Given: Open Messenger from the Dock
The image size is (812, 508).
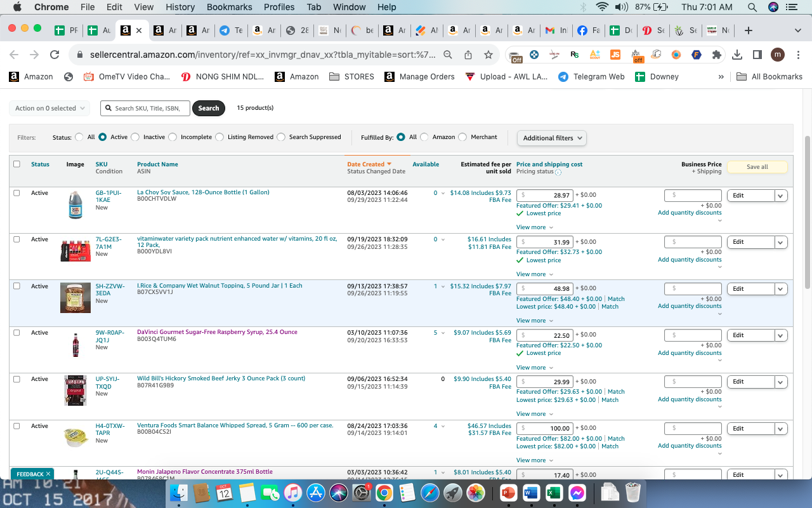Looking at the screenshot, I should tap(577, 492).
